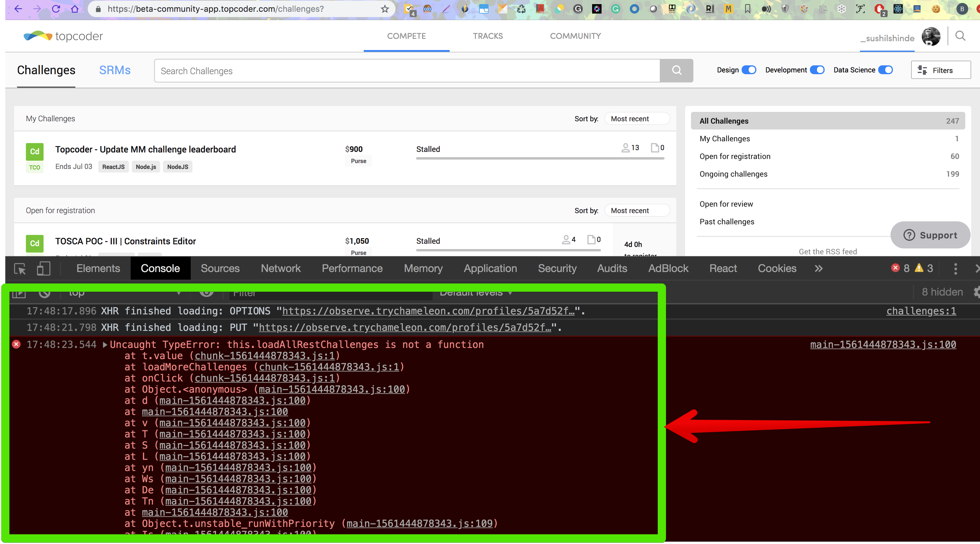Open the header search magnifier icon
The width and height of the screenshot is (980, 544).
click(961, 36)
